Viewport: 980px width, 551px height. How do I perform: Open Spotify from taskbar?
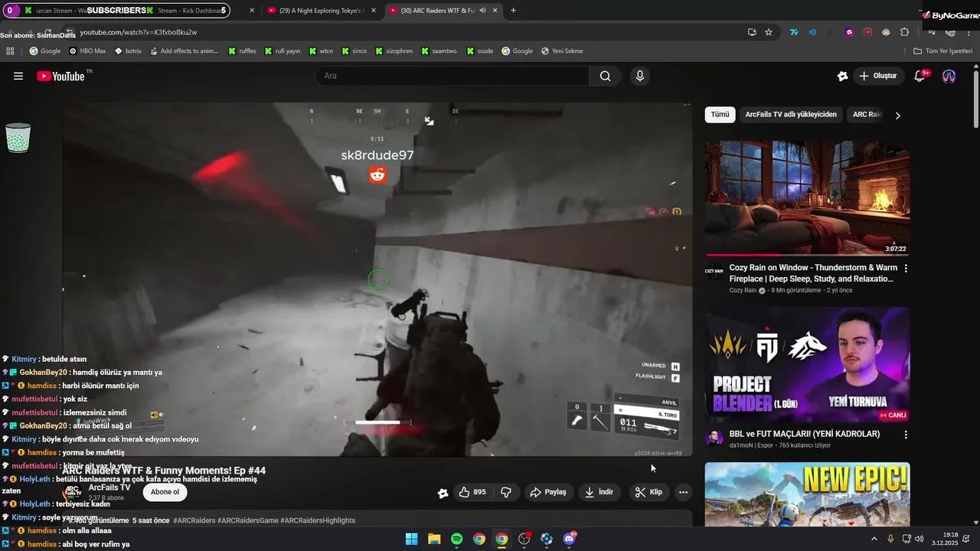point(456,539)
